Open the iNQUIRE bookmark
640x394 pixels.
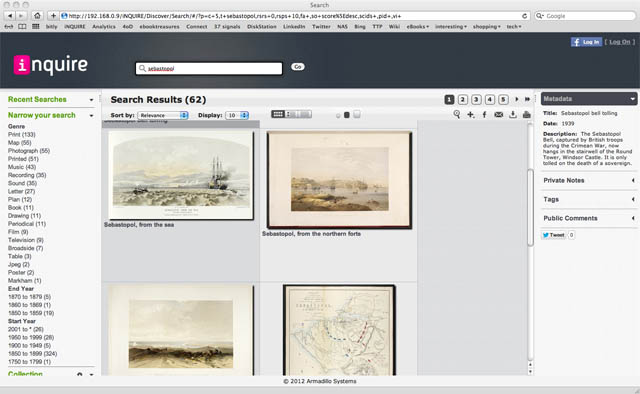[75, 27]
